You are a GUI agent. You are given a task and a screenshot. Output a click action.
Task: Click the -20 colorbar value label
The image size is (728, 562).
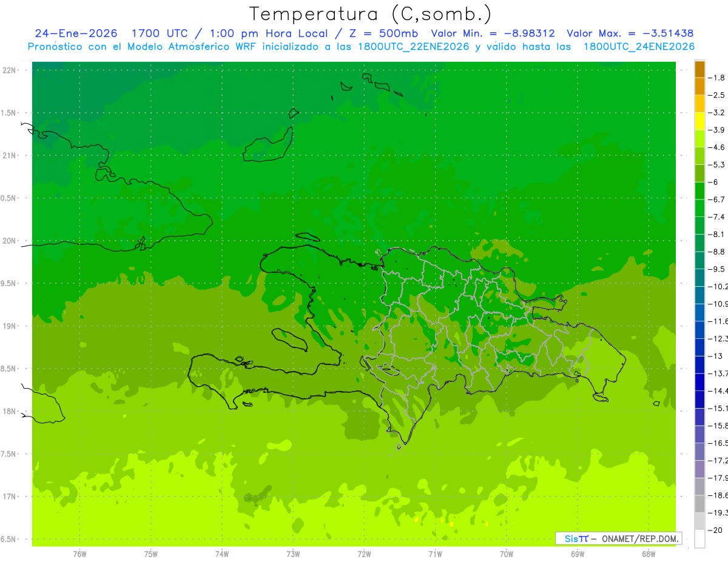pyautogui.click(x=716, y=530)
